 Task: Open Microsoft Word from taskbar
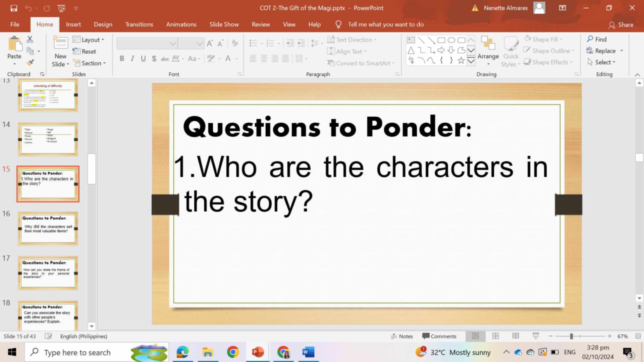[308, 352]
